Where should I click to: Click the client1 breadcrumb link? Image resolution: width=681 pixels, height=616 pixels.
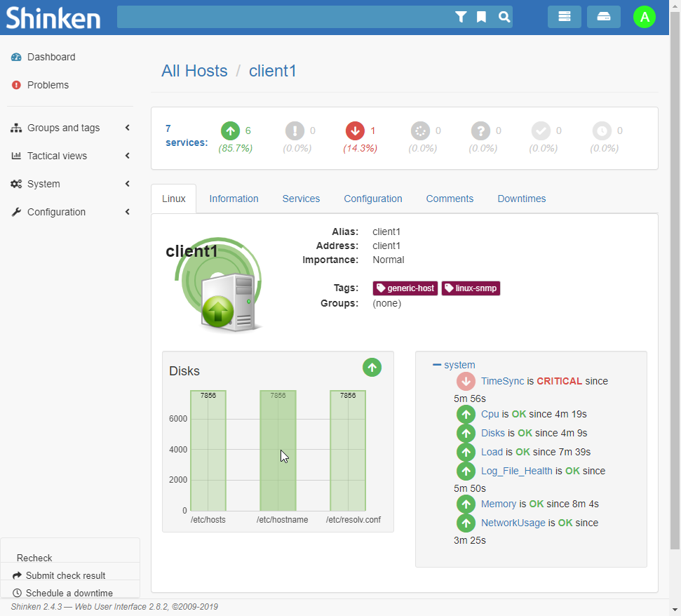pyautogui.click(x=272, y=71)
